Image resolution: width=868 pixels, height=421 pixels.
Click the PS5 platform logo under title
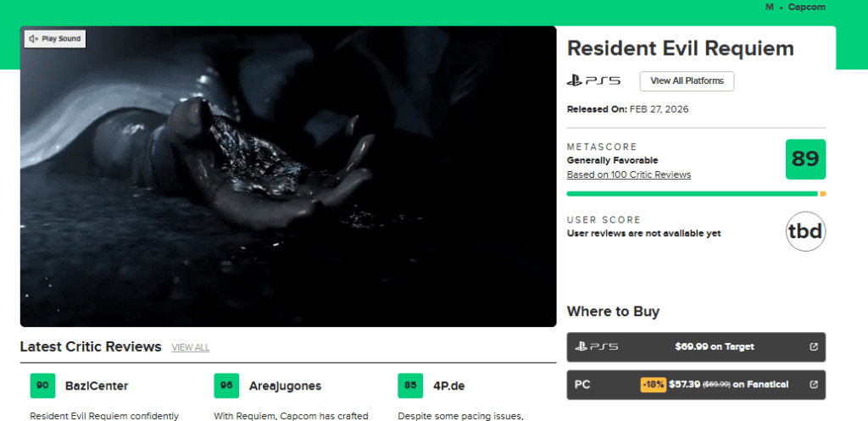(593, 81)
